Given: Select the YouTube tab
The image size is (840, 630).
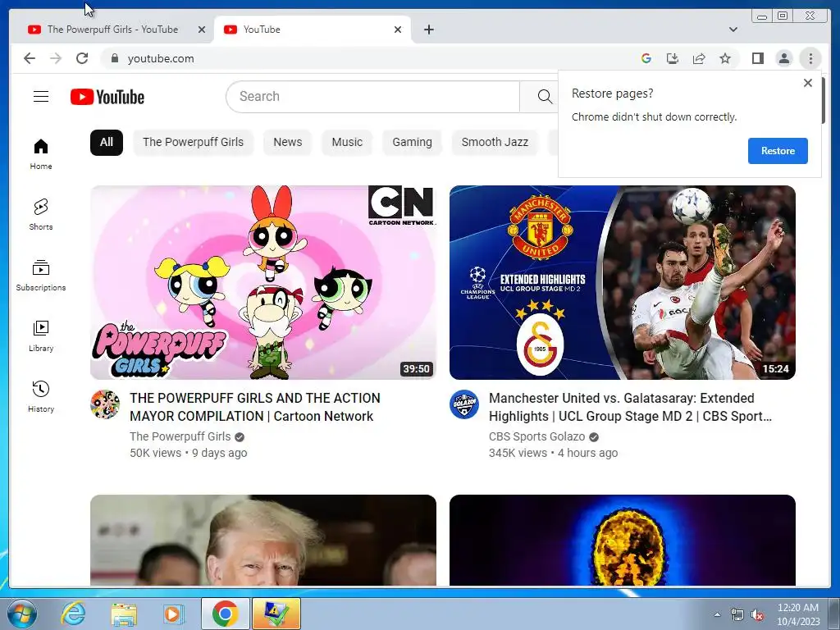Looking at the screenshot, I should (x=313, y=30).
